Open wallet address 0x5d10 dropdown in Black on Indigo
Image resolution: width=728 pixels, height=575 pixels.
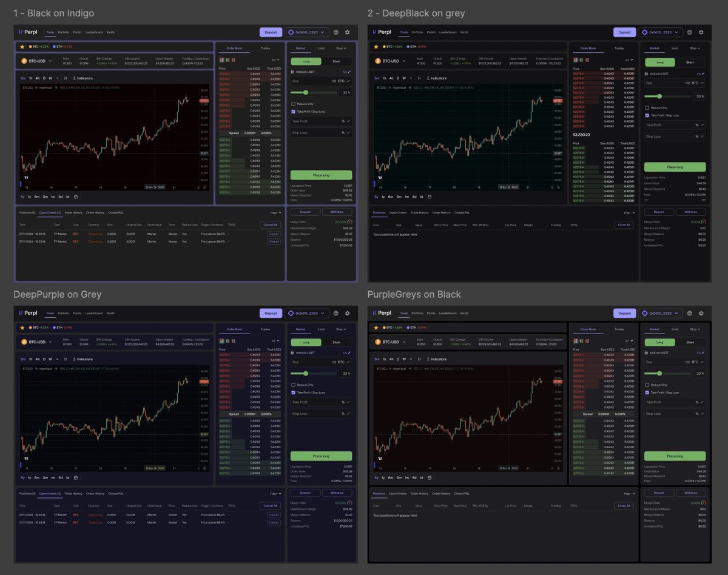(307, 32)
